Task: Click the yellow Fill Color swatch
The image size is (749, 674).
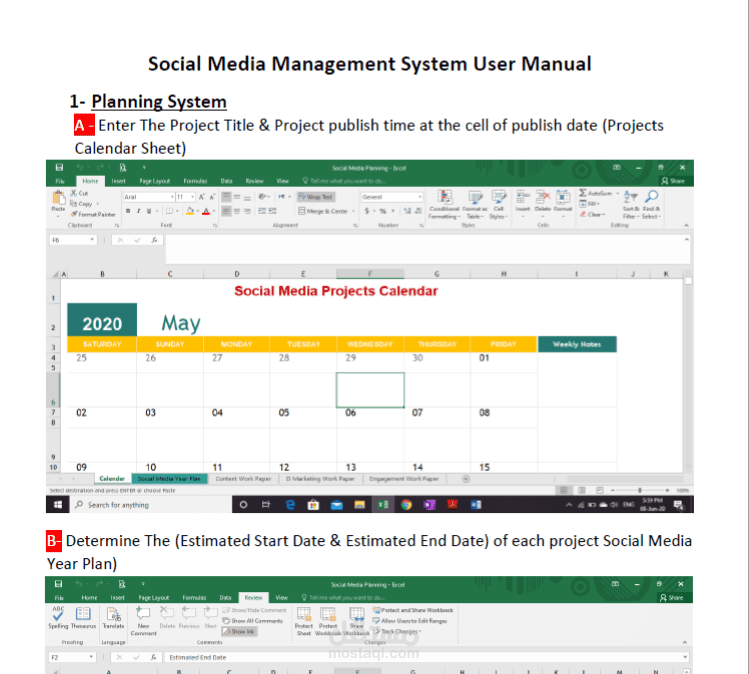Action: [190, 211]
